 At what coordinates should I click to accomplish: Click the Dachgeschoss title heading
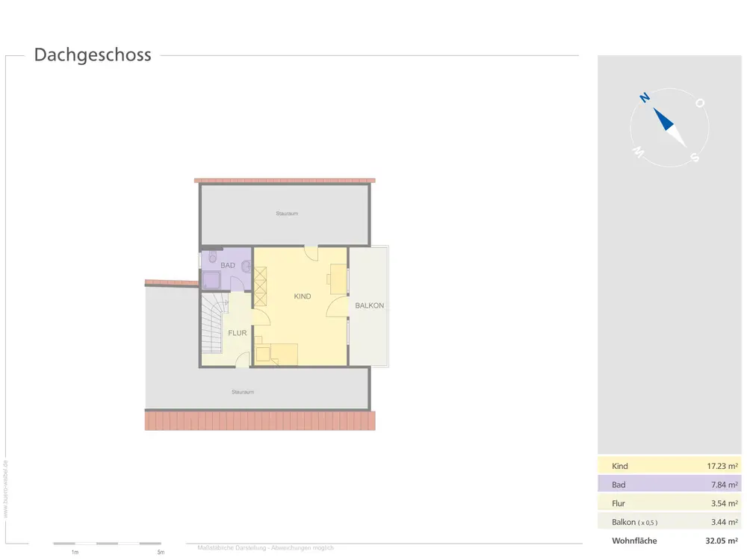[x=93, y=55]
